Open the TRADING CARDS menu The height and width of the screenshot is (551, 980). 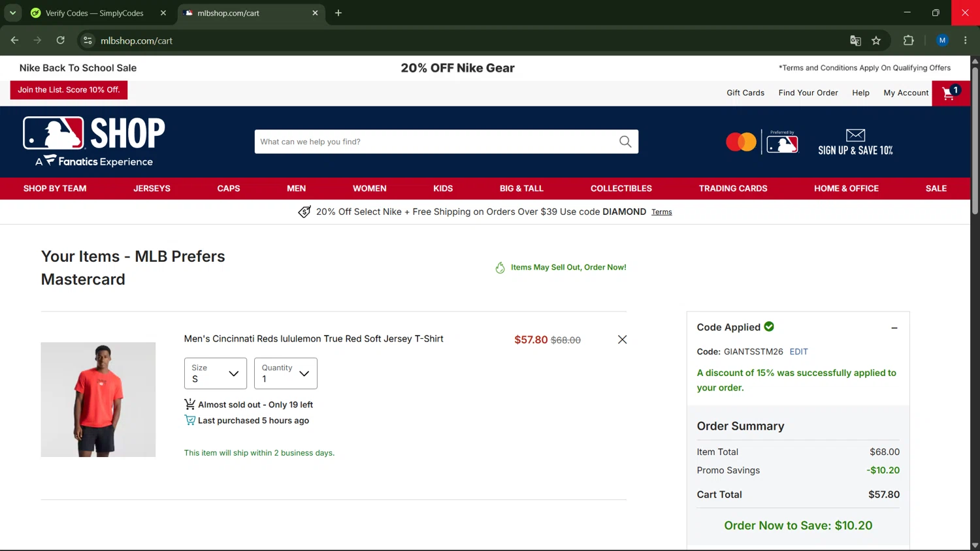coord(733,189)
